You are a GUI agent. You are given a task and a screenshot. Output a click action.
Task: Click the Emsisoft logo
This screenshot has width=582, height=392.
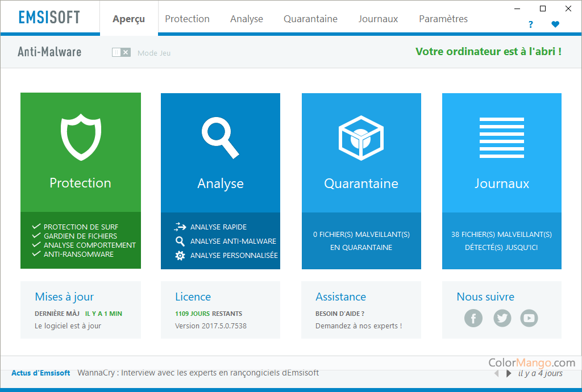[x=49, y=17]
